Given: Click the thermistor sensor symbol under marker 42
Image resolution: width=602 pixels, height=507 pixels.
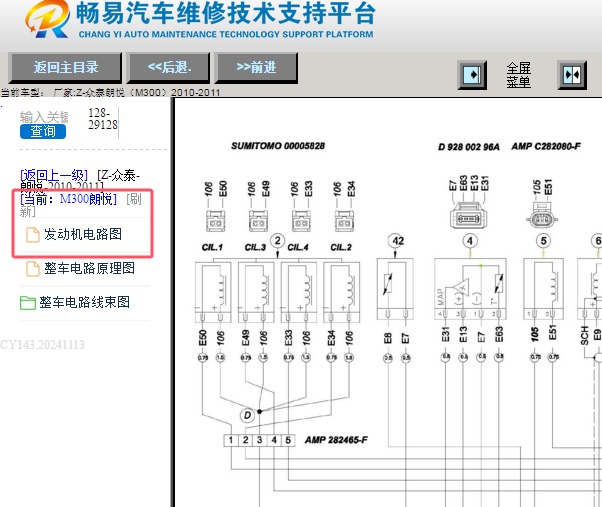Looking at the screenshot, I should [395, 289].
